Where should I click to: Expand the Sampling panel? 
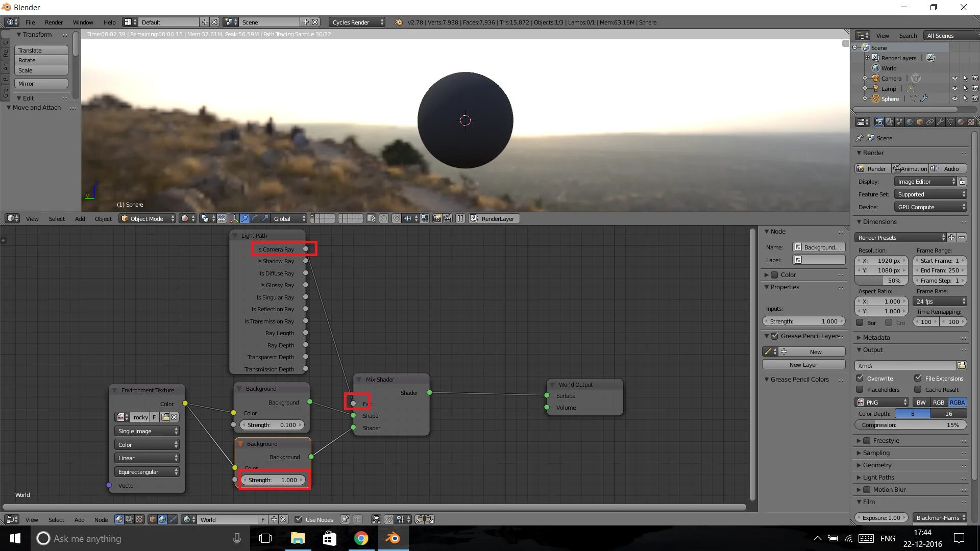(876, 453)
